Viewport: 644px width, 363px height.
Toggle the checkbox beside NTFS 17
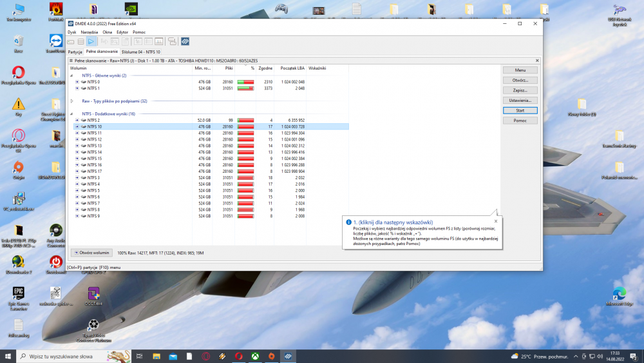pos(77,171)
